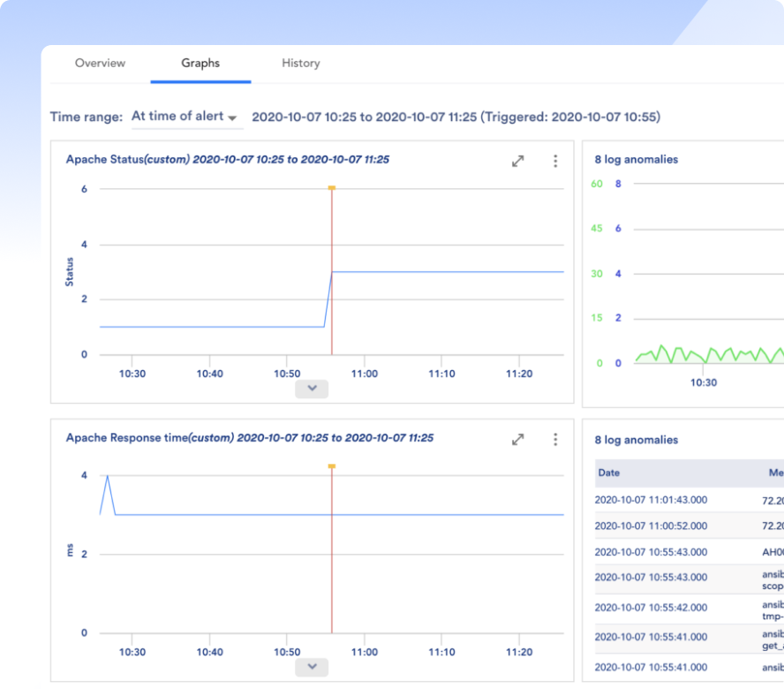Open the History tab
The image size is (784, 689).
301,63
